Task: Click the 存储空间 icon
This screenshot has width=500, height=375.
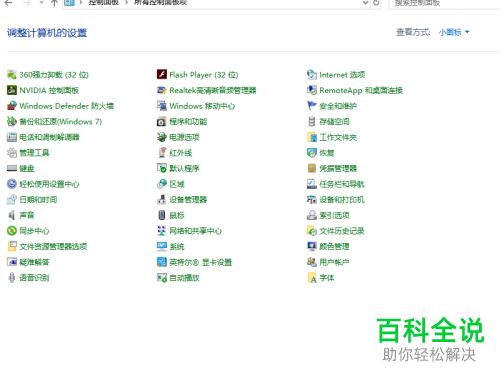Action: click(x=312, y=122)
